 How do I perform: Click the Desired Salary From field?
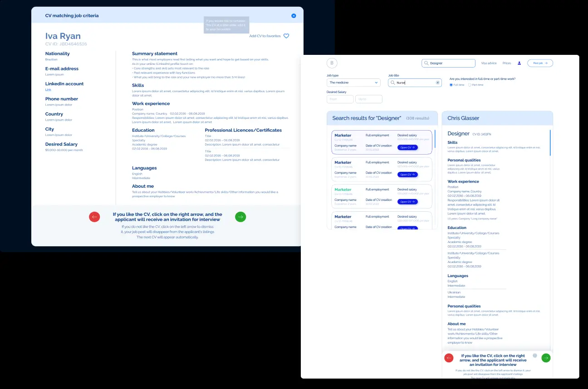[340, 99]
